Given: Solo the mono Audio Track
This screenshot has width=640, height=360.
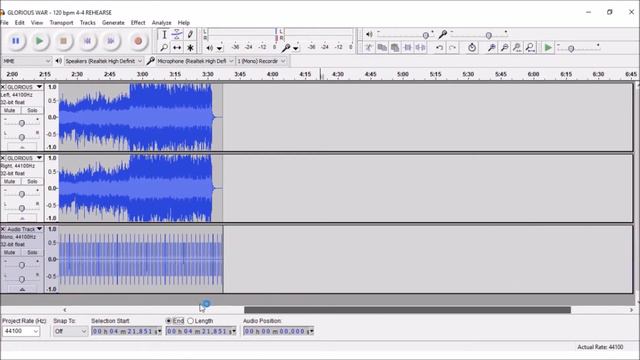Looking at the screenshot, I should 32,252.
